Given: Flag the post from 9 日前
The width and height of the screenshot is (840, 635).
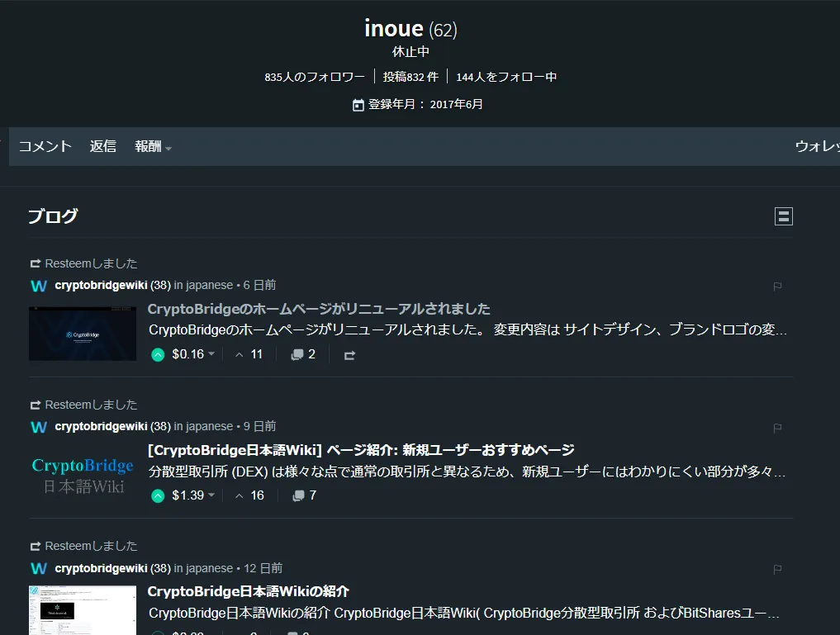Looking at the screenshot, I should pos(777,428).
